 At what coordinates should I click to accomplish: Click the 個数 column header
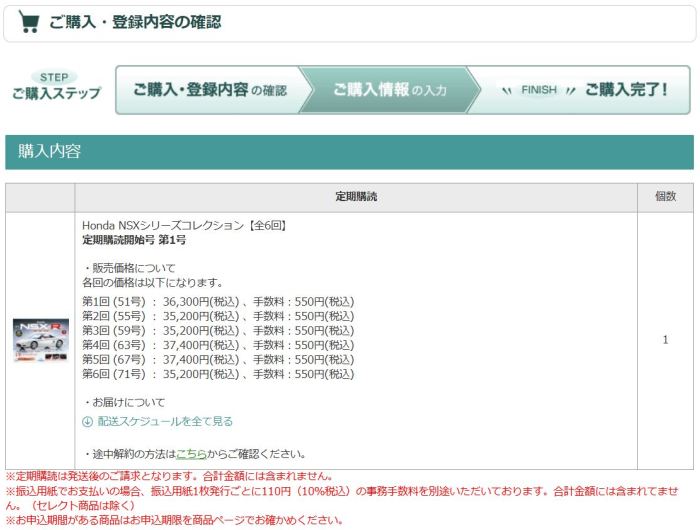(665, 197)
